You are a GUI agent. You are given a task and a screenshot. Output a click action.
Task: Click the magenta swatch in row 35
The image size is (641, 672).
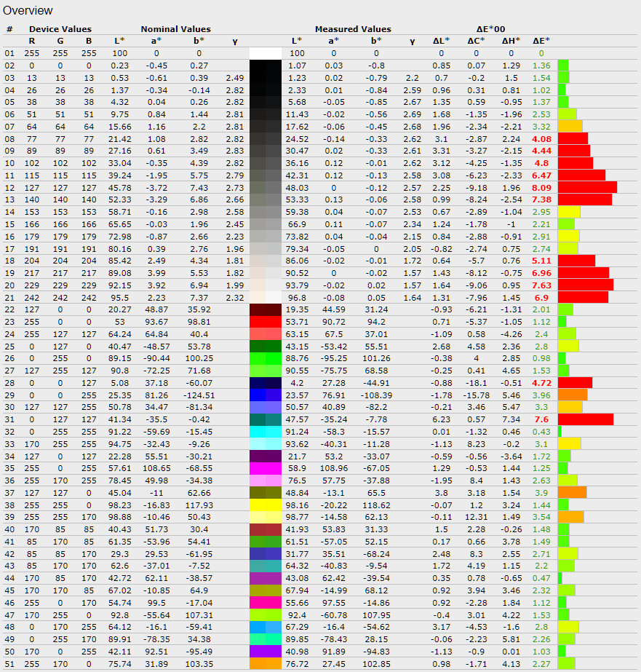265,468
